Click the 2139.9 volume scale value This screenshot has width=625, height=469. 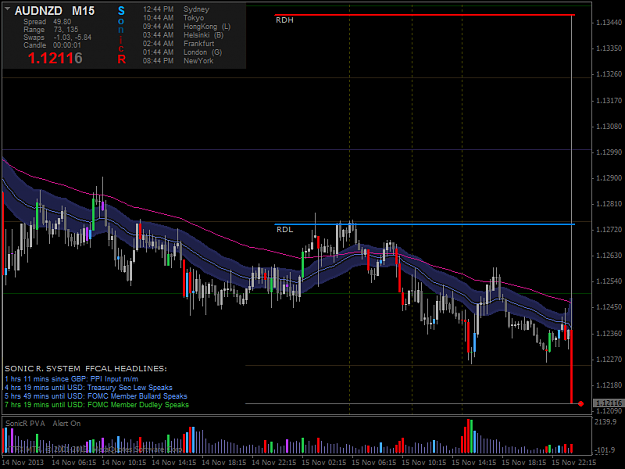coord(605,422)
